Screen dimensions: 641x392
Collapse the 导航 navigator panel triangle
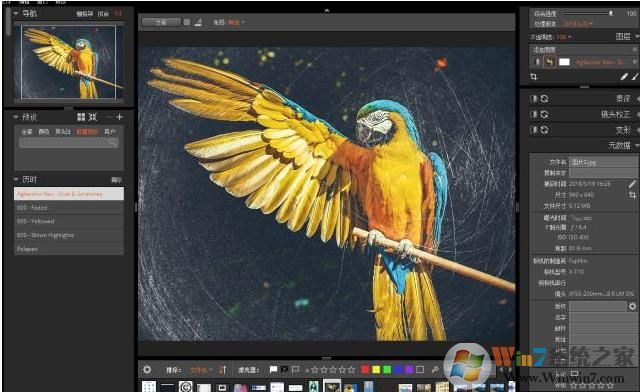[16, 13]
